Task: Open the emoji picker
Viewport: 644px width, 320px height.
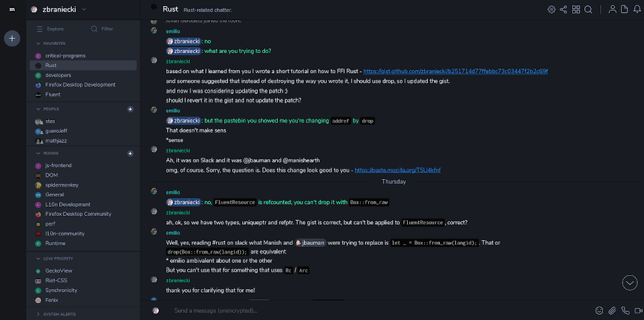Action: click(x=599, y=311)
